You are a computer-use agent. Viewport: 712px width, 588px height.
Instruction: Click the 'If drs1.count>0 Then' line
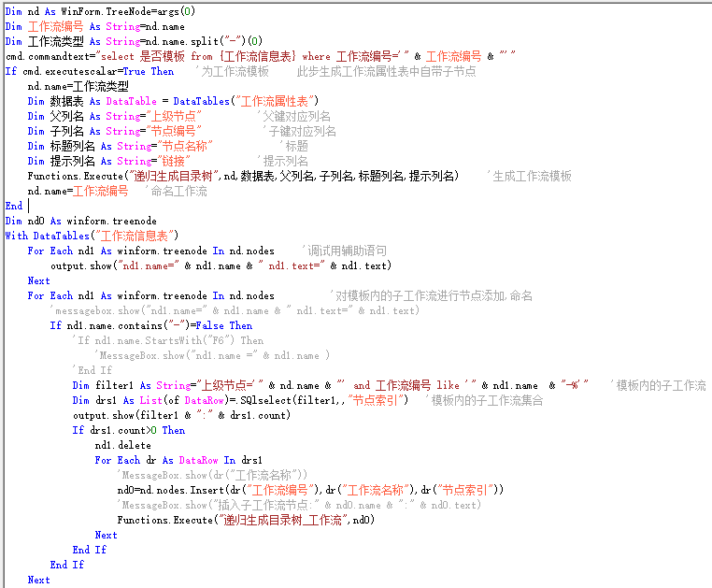pyautogui.click(x=129, y=430)
